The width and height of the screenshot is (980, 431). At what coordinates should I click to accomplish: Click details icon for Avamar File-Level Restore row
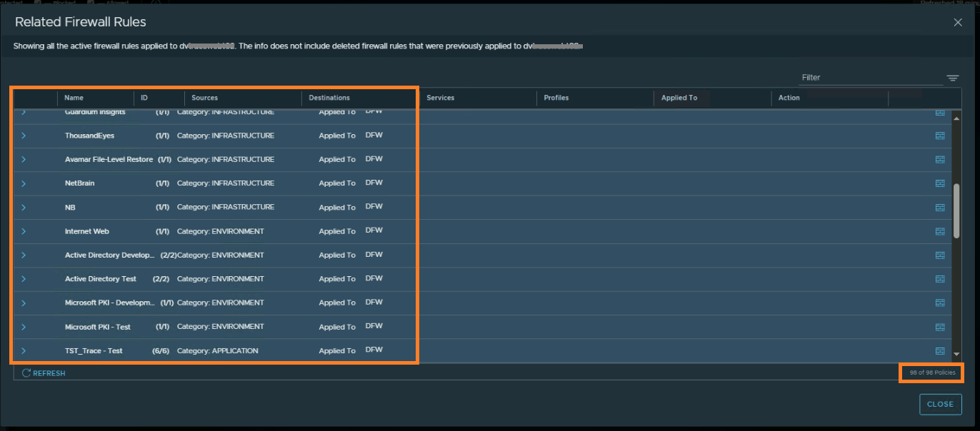[940, 159]
